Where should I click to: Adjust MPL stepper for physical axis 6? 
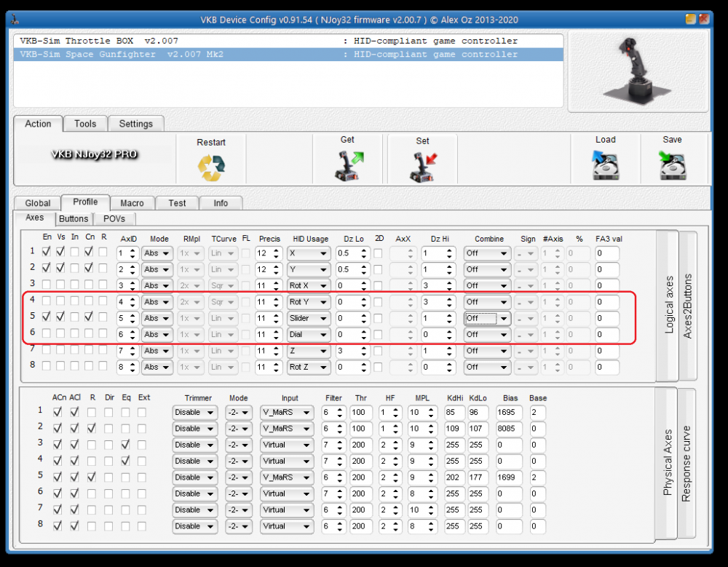(x=431, y=493)
